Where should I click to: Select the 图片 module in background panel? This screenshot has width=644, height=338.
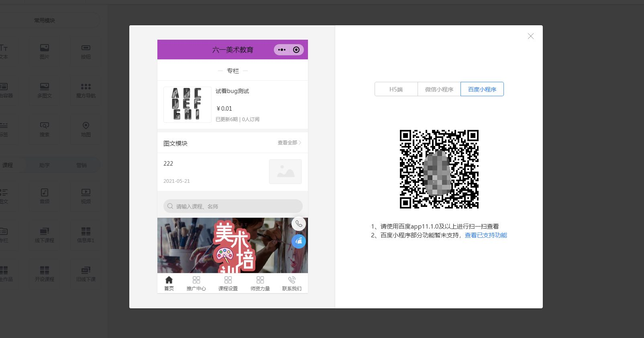tap(45, 52)
